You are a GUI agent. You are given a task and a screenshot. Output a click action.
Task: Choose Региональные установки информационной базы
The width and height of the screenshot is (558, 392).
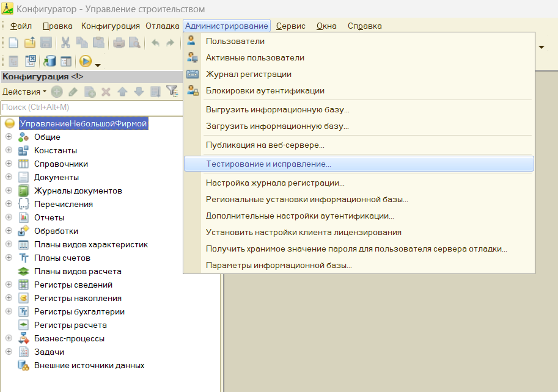pos(359,200)
